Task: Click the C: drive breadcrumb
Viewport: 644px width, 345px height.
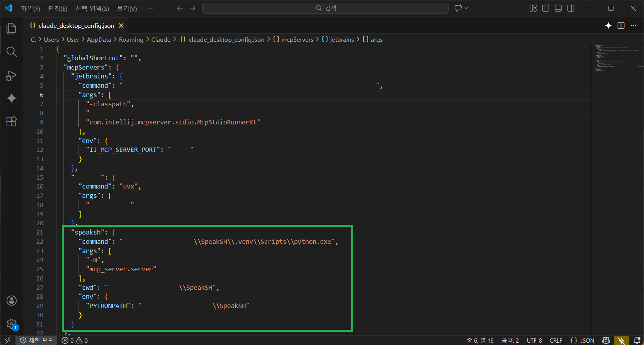Action: pos(34,39)
